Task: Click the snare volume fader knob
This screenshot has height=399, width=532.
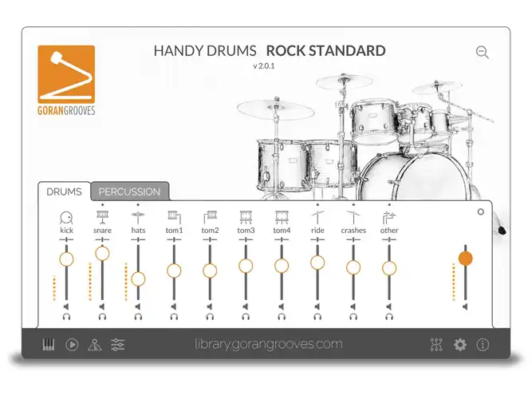Action: (102, 253)
